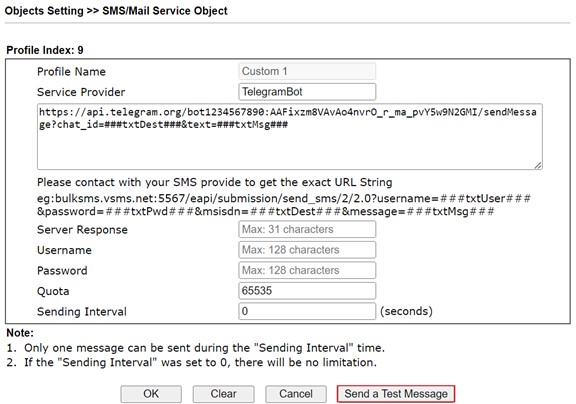Click the Quota field showing 65535
The image size is (576, 404).
coord(307,291)
